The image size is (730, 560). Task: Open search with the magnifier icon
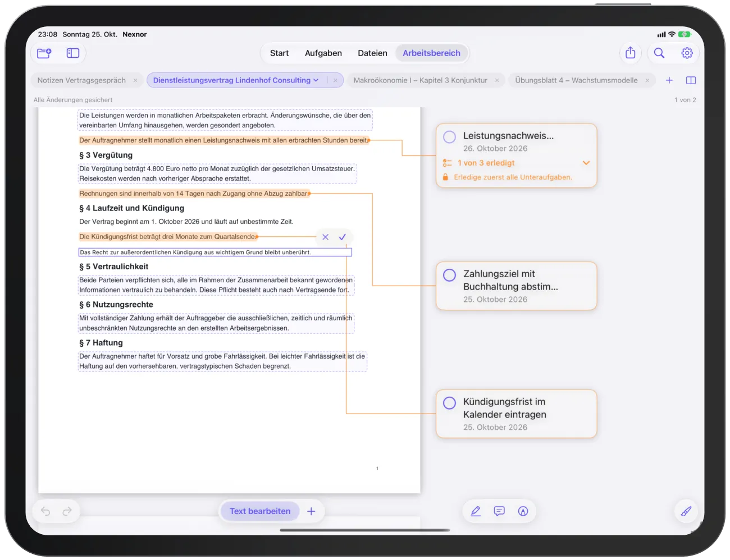(659, 53)
